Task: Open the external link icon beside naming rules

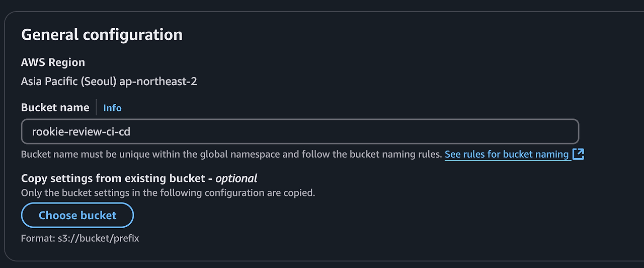Action: coord(578,154)
